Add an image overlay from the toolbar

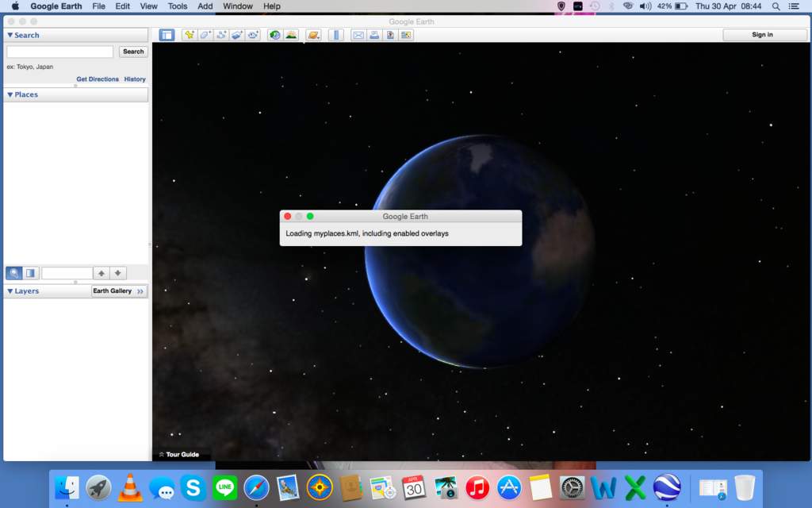click(237, 35)
